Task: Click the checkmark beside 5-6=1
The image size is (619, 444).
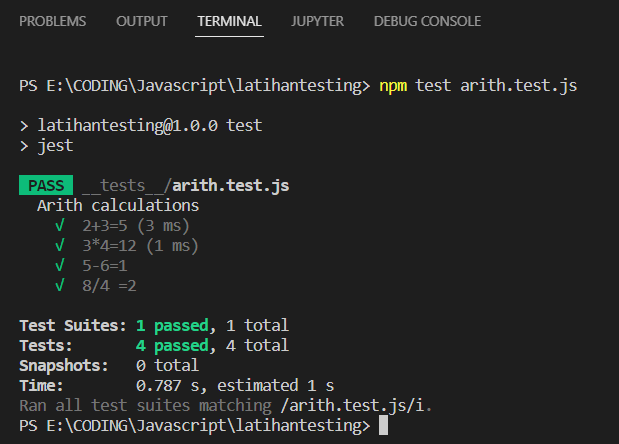Action: (60, 266)
